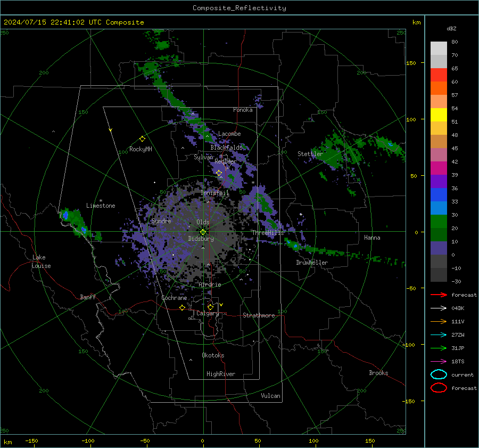Select the red 60-65 dBZ swatch
Viewport: 479px width, 448px height.
coord(439,75)
